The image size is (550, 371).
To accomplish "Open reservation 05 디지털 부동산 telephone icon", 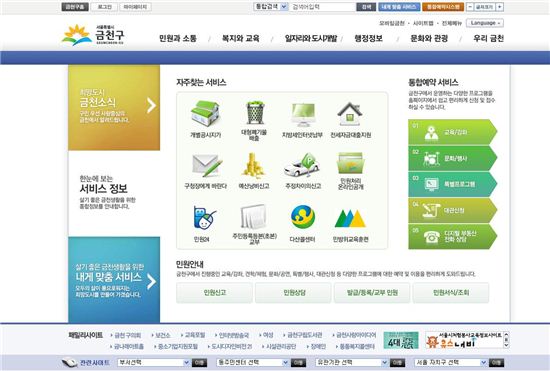I will [431, 237].
